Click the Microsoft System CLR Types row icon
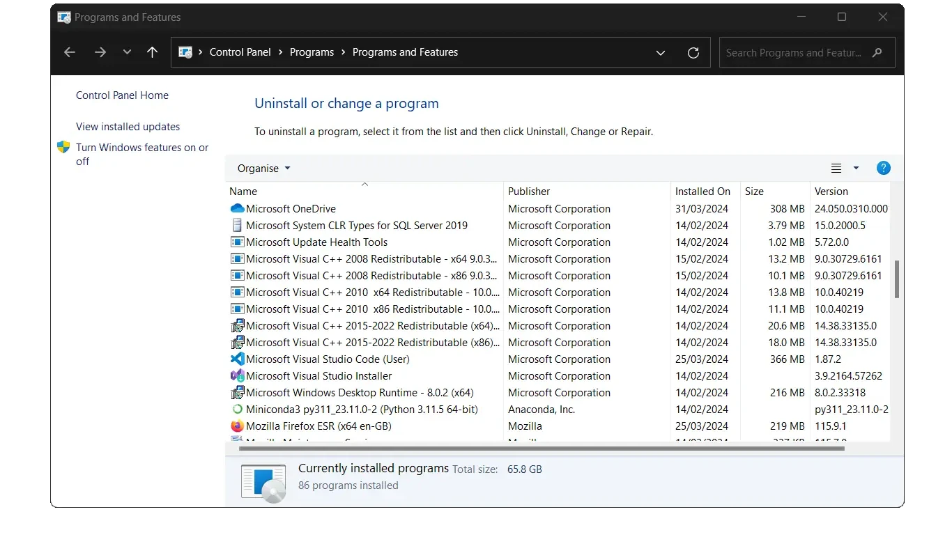Screen dimensions: 952x560 [237, 225]
